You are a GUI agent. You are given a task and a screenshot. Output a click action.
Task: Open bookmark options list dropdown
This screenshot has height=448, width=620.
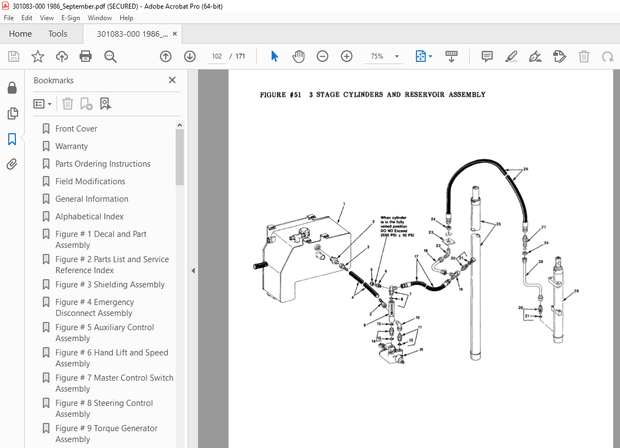[x=42, y=104]
